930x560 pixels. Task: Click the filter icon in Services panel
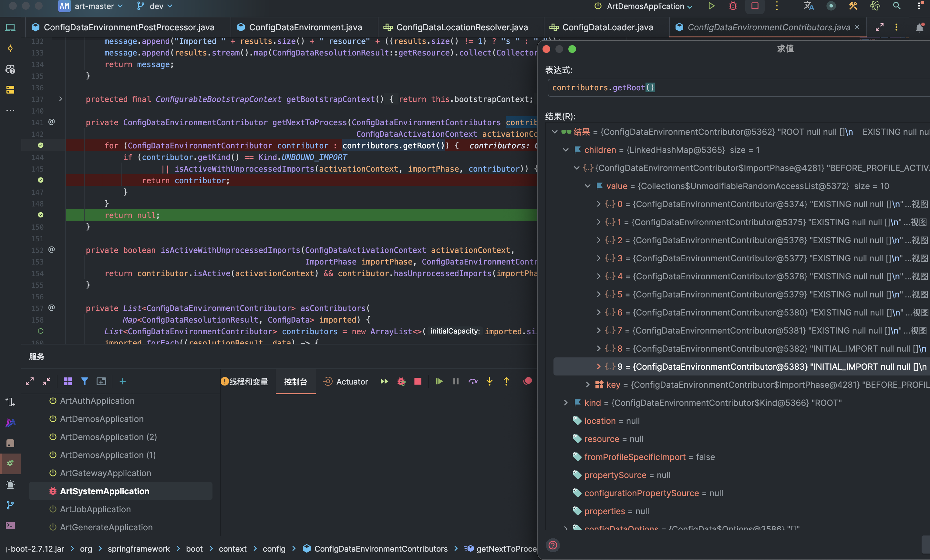click(x=85, y=382)
